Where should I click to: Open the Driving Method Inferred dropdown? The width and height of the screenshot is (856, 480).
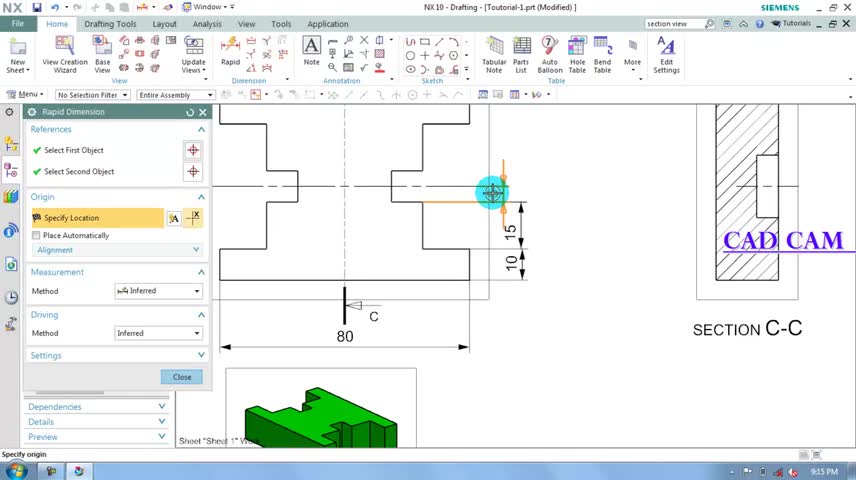[x=158, y=333]
